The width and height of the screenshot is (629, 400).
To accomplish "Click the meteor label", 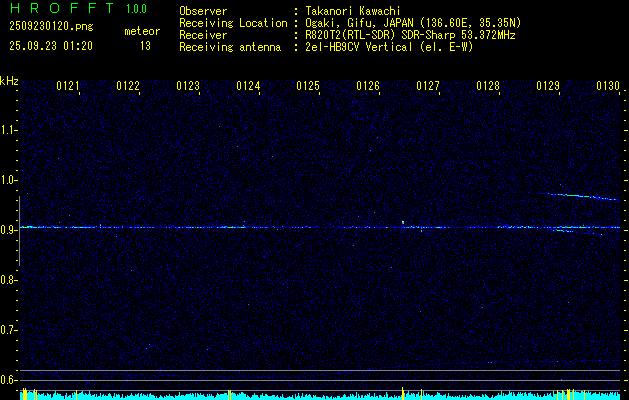I will click(142, 31).
